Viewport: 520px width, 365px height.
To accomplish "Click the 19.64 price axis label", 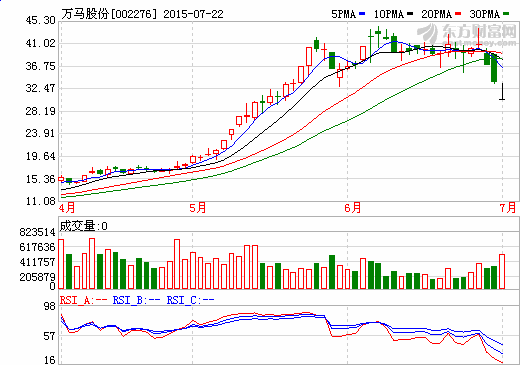I will point(41,156).
